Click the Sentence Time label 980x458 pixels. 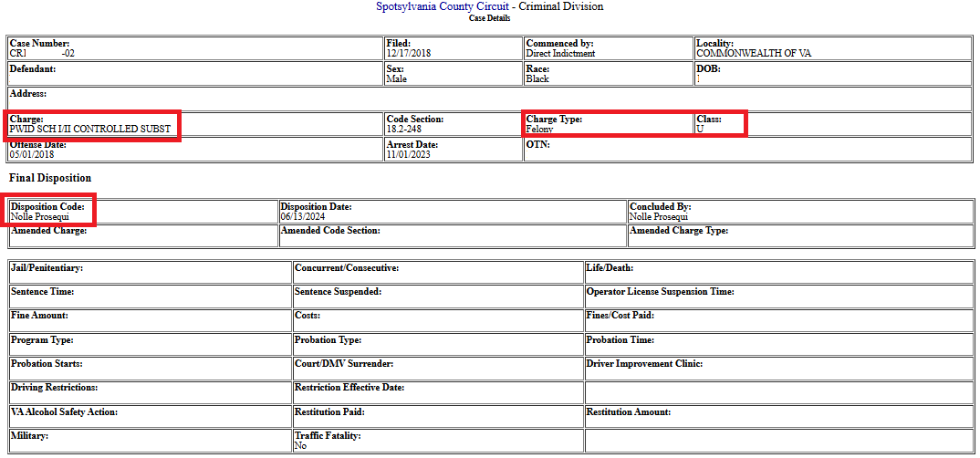point(43,291)
